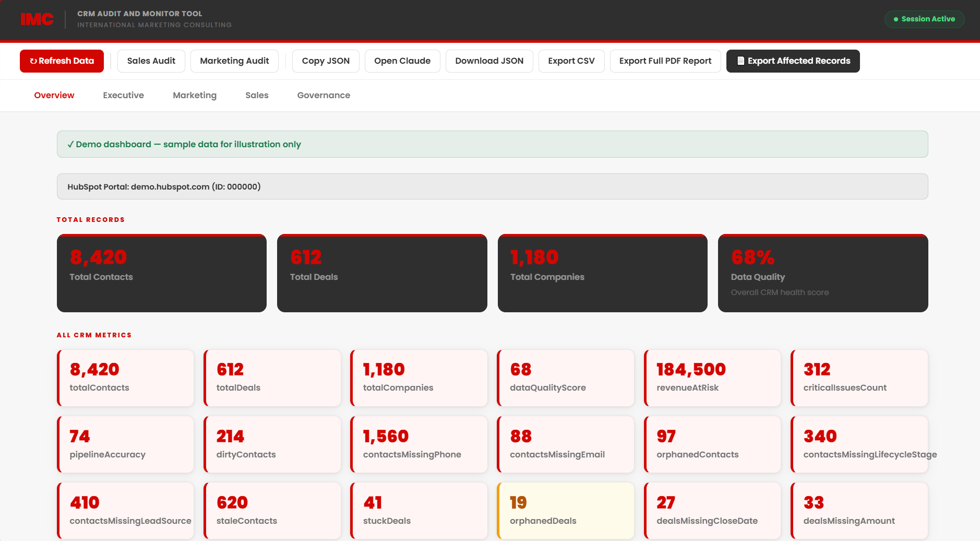Select the dataQualityScore metric card

(x=566, y=378)
